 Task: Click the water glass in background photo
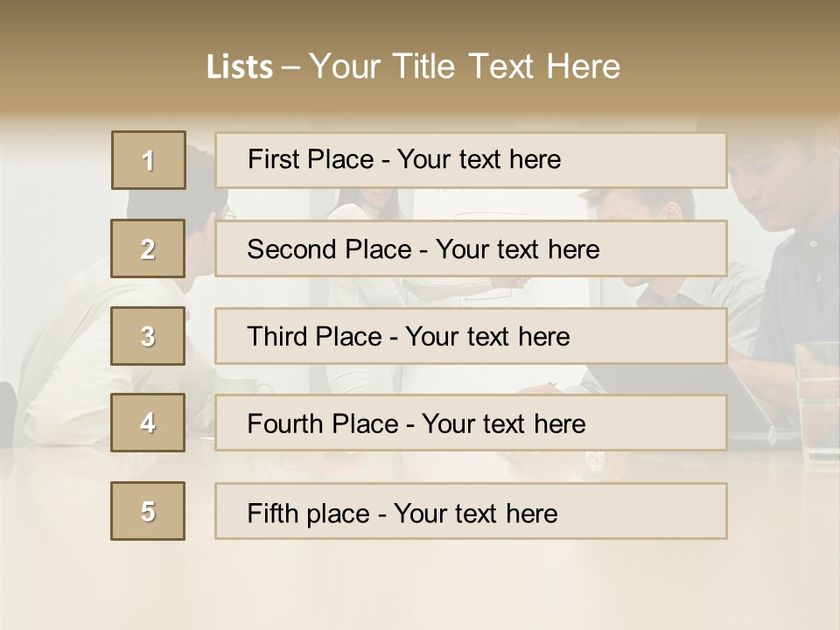pos(819,401)
